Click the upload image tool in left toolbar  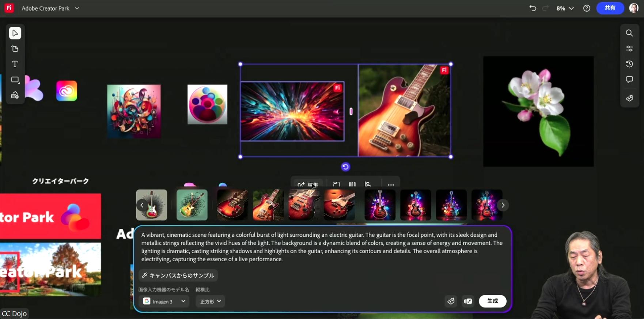[15, 95]
